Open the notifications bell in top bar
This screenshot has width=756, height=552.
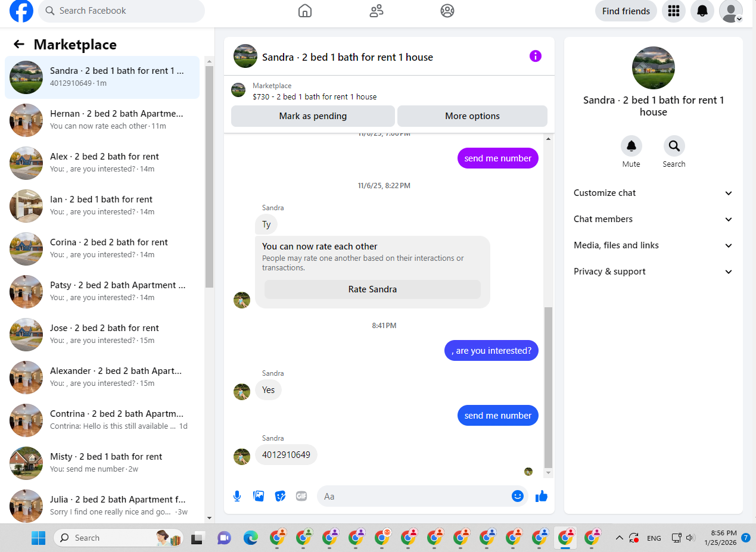click(702, 11)
